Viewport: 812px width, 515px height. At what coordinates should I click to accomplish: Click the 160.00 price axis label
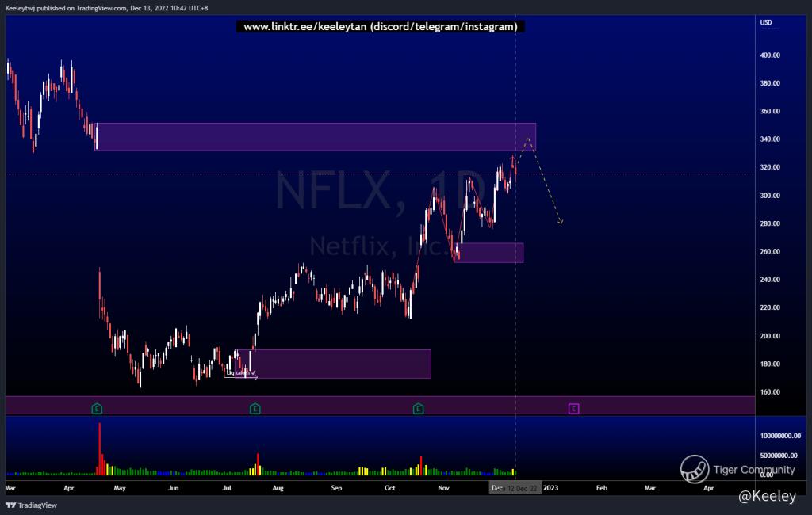[770, 392]
